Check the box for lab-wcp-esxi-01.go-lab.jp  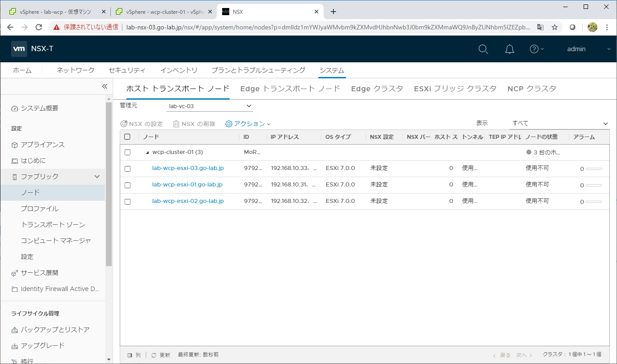127,185
